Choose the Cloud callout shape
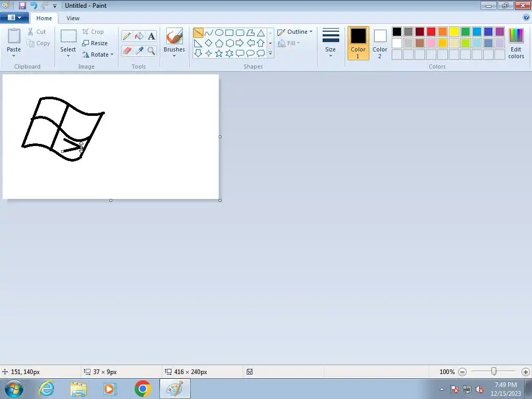 coord(261,54)
